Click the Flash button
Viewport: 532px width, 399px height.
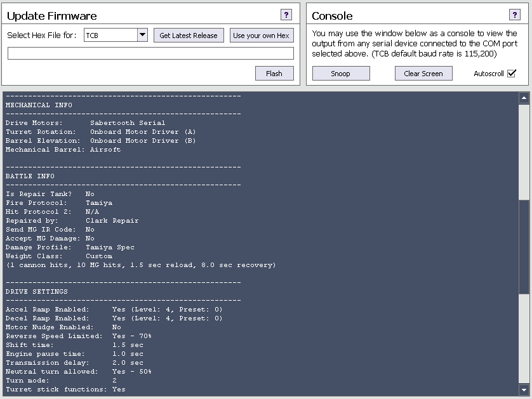point(274,74)
